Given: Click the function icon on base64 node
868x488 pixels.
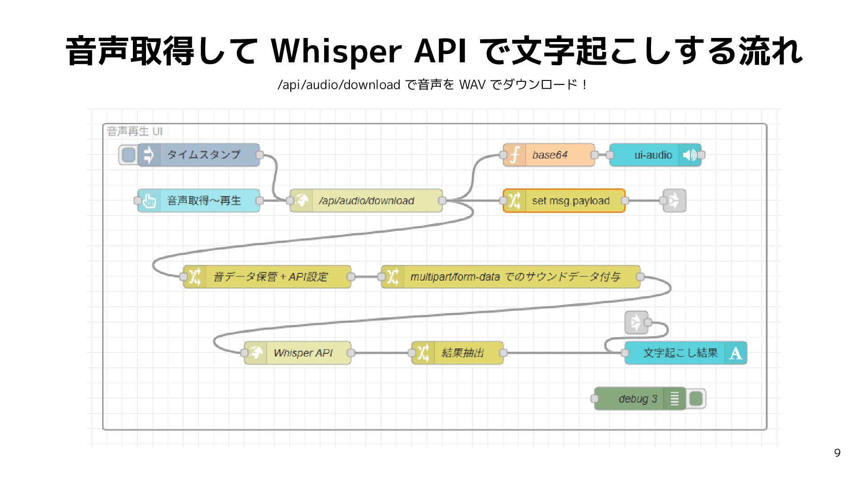Looking at the screenshot, I should [x=514, y=155].
